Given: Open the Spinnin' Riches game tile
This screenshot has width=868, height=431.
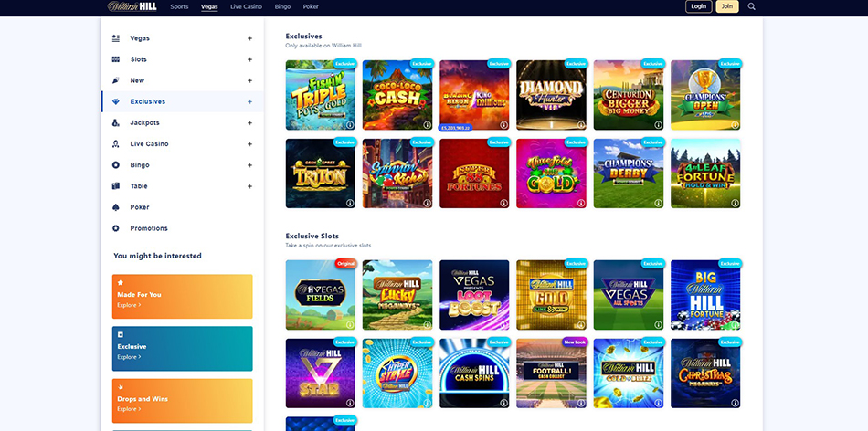Looking at the screenshot, I should coord(397,173).
